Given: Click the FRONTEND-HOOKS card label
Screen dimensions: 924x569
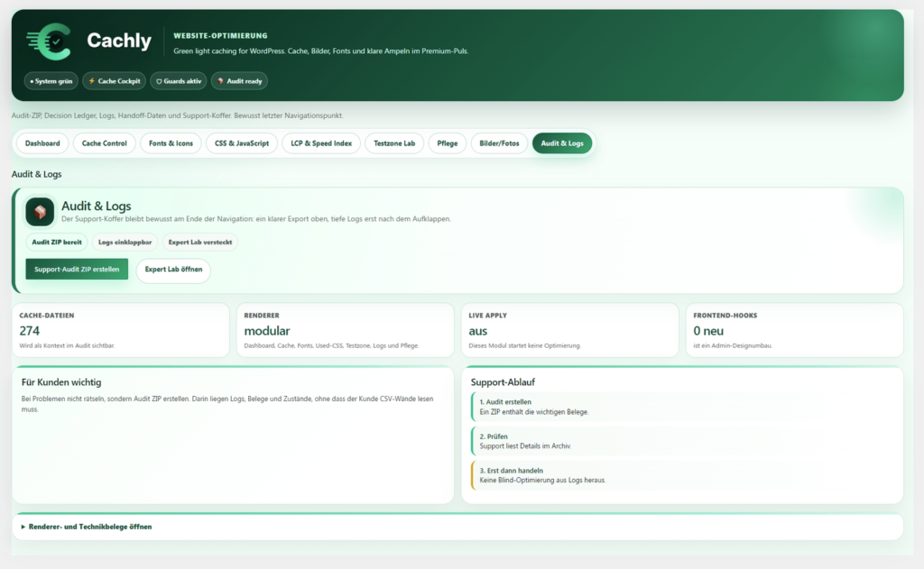Looking at the screenshot, I should point(725,316).
